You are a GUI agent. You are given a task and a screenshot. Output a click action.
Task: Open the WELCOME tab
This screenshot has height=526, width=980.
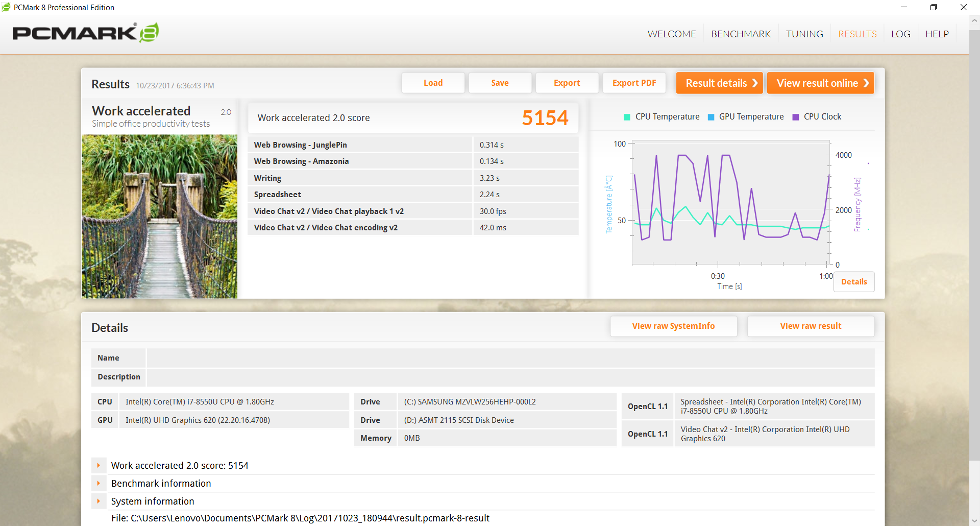(x=672, y=34)
